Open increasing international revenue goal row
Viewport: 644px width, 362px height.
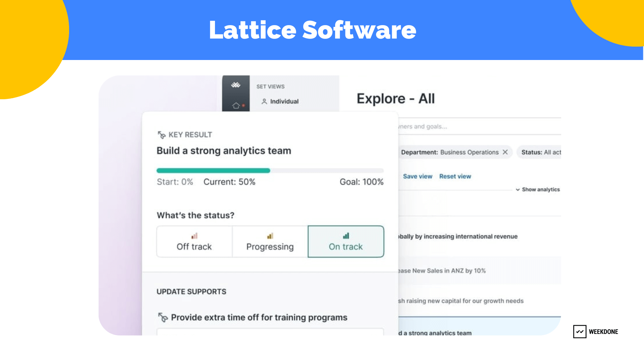pyautogui.click(x=480, y=236)
